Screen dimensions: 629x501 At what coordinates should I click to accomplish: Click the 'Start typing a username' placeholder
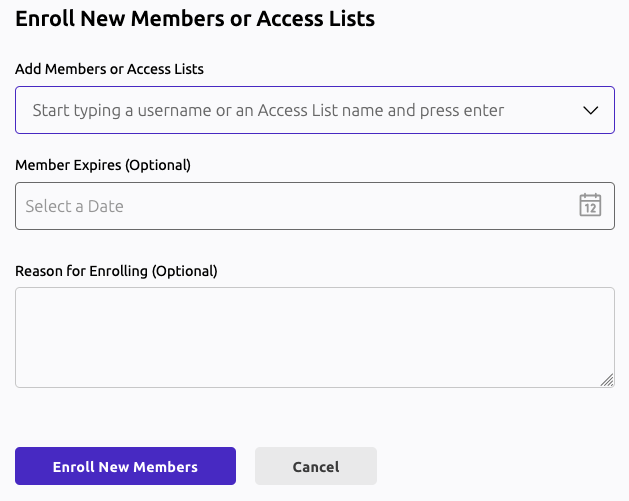268,110
